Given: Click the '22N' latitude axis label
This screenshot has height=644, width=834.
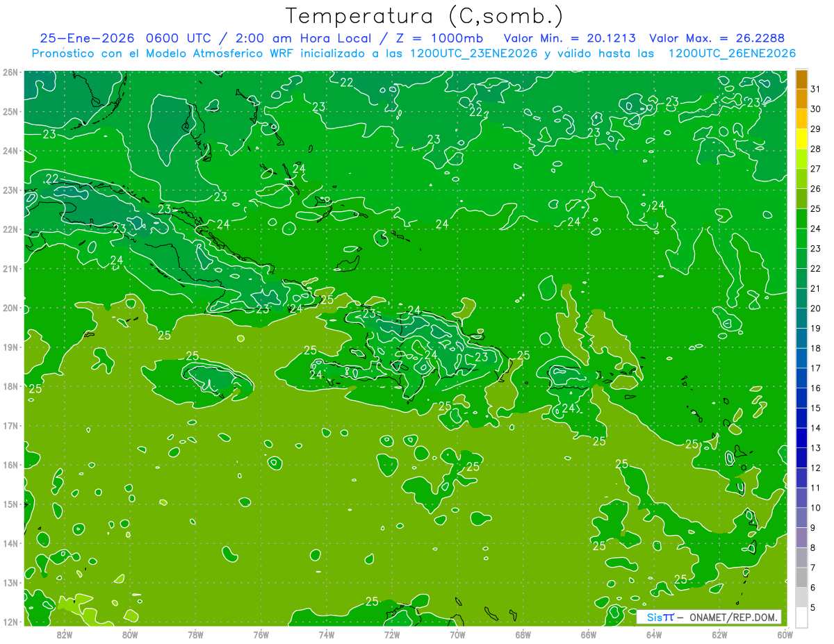Looking at the screenshot, I should pyautogui.click(x=11, y=229).
